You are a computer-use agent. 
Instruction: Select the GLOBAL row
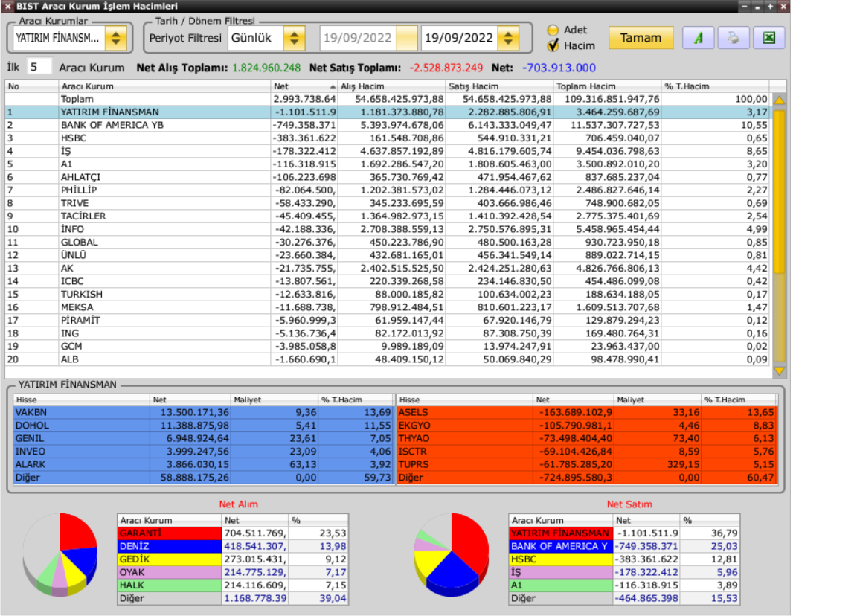(387, 242)
